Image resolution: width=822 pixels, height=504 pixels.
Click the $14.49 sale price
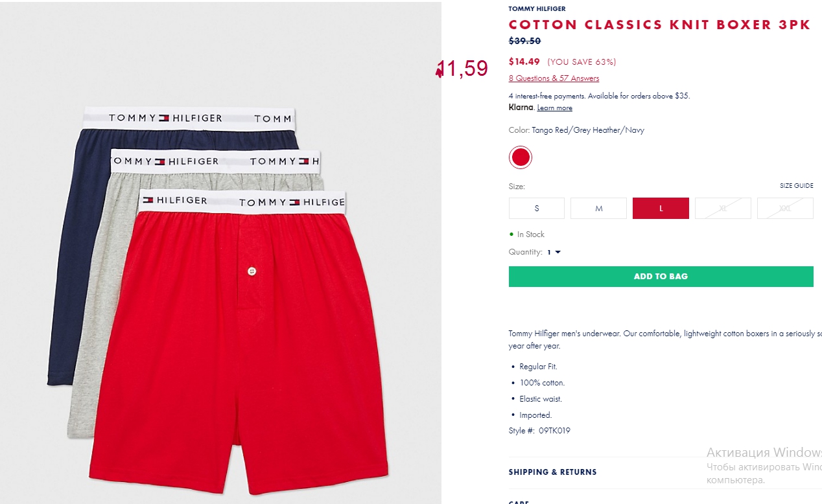524,62
